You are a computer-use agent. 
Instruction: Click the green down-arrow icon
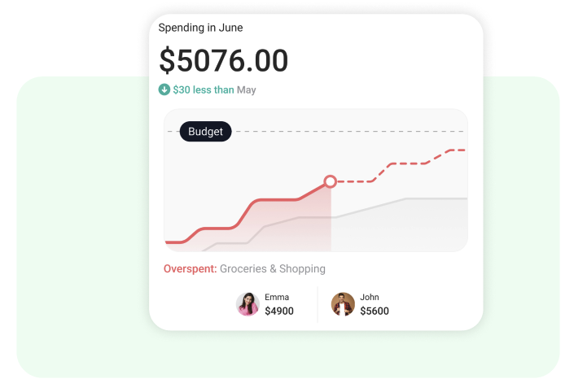point(164,89)
